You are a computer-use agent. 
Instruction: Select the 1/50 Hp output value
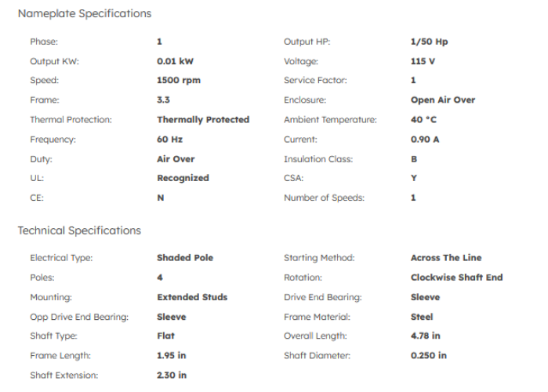coord(429,42)
